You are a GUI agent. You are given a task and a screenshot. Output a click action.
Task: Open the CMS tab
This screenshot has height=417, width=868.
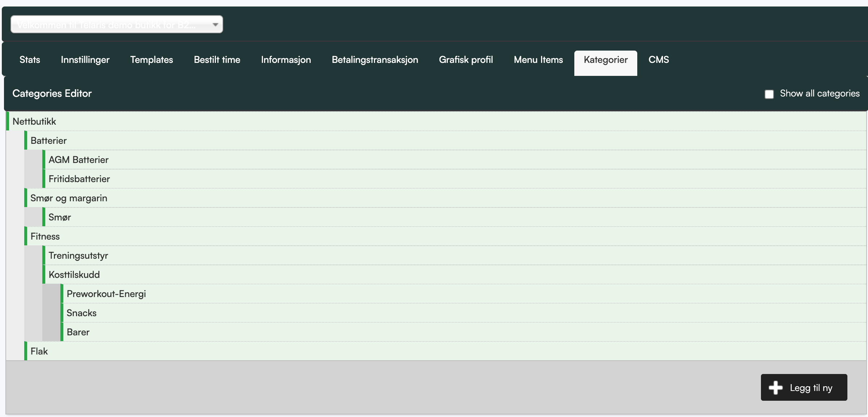(x=659, y=60)
